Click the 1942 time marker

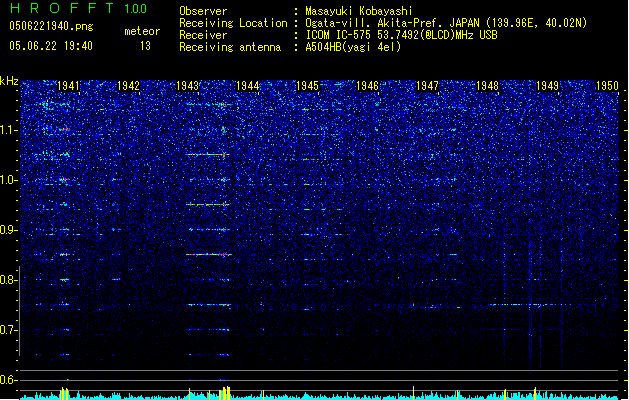click(x=128, y=85)
